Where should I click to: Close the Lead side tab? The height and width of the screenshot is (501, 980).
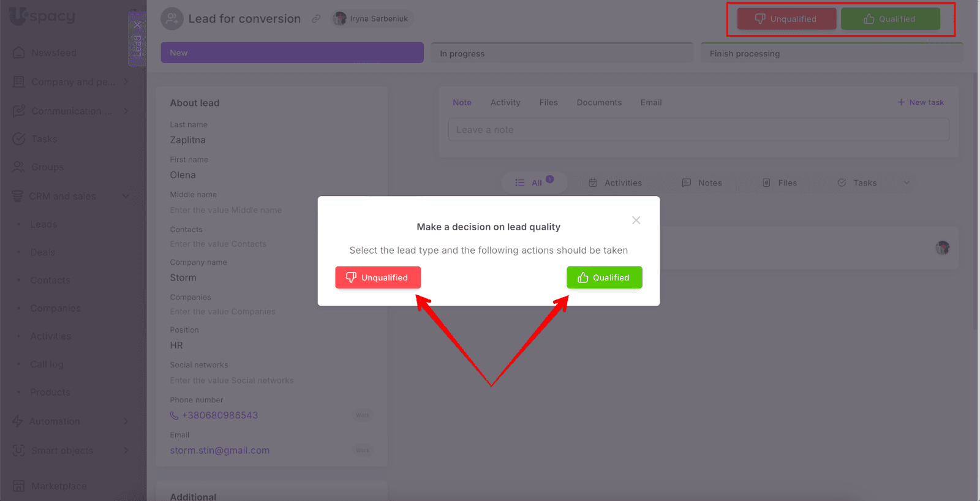[x=137, y=25]
